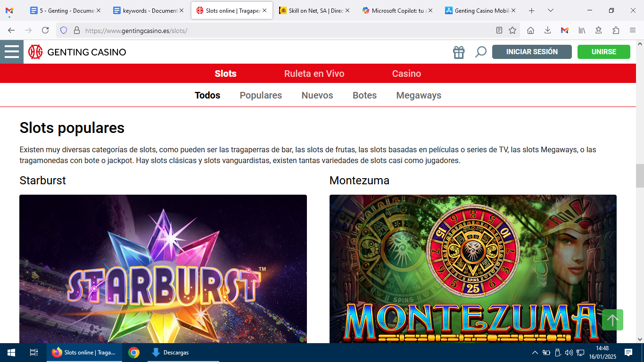Open the Starburst game thumbnail
Image resolution: width=644 pixels, height=362 pixels.
pyautogui.click(x=163, y=269)
